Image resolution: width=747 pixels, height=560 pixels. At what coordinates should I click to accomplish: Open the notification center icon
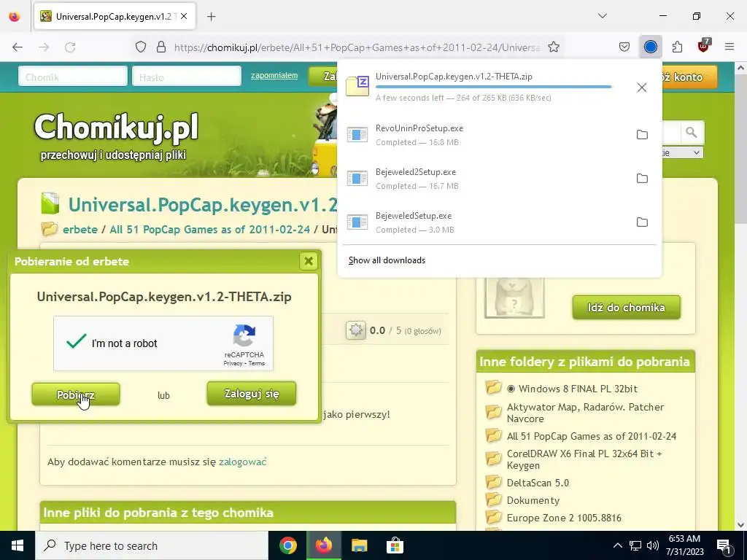pyautogui.click(x=724, y=545)
